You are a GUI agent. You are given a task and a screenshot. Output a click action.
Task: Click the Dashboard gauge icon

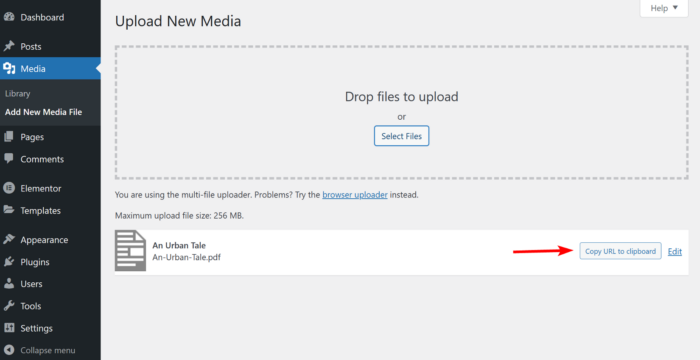click(x=9, y=17)
